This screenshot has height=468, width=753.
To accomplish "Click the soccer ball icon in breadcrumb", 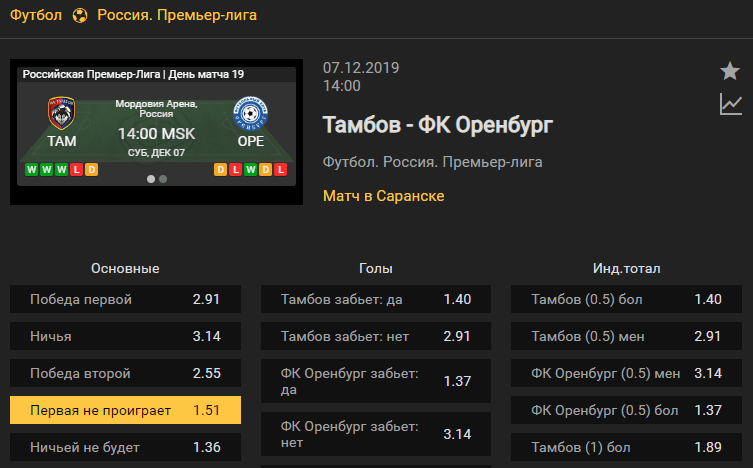I will click(x=80, y=15).
